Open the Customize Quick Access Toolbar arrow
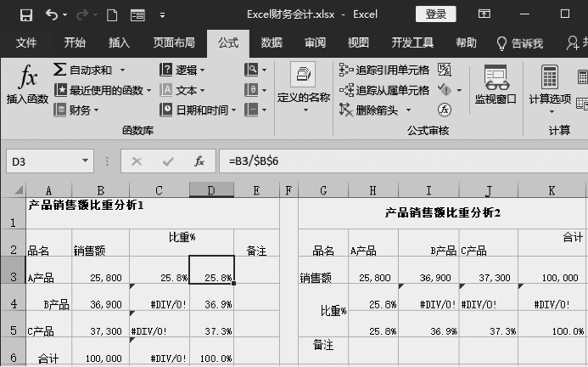588x367 pixels. pos(162,15)
